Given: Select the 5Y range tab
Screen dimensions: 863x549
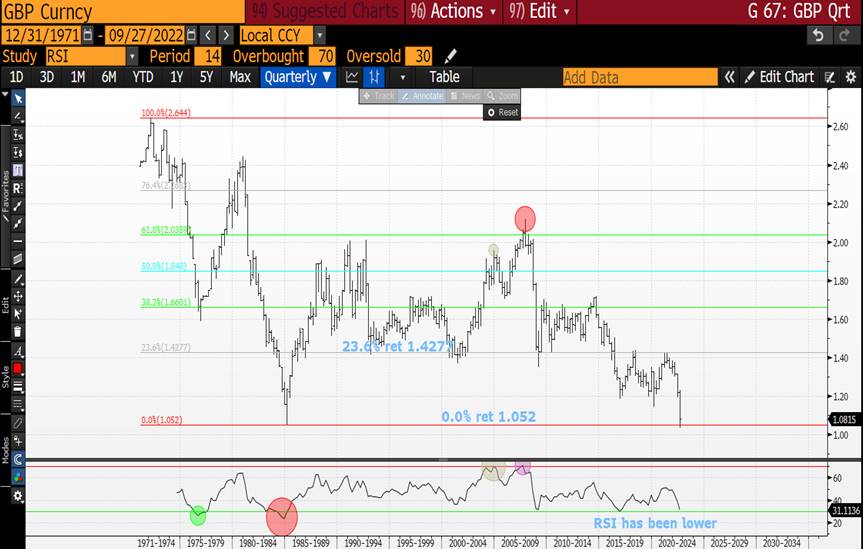Looking at the screenshot, I should 206,77.
